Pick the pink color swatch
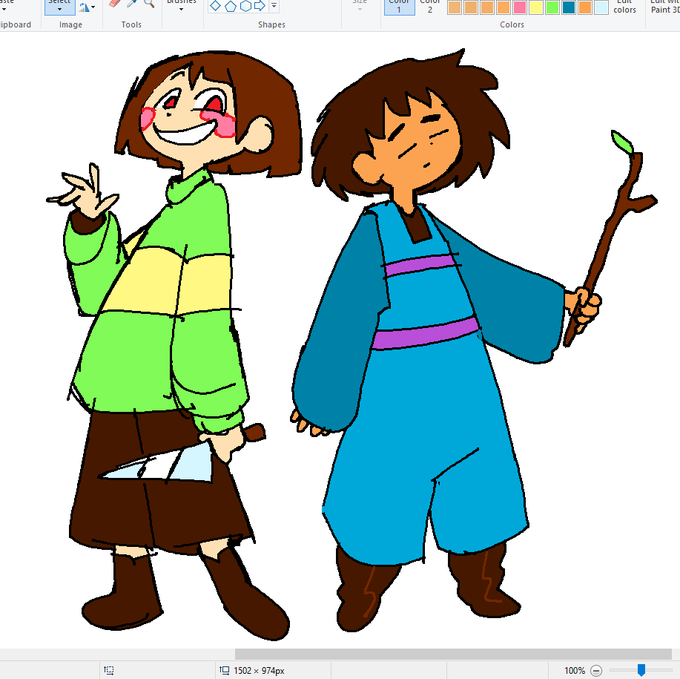The width and height of the screenshot is (680, 679). click(520, 7)
